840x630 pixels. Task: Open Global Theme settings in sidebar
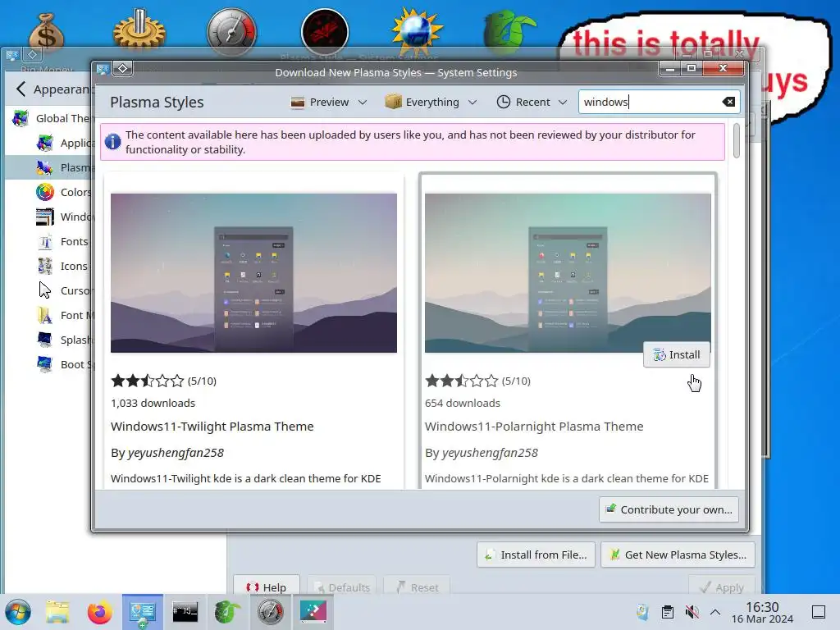pos(63,118)
